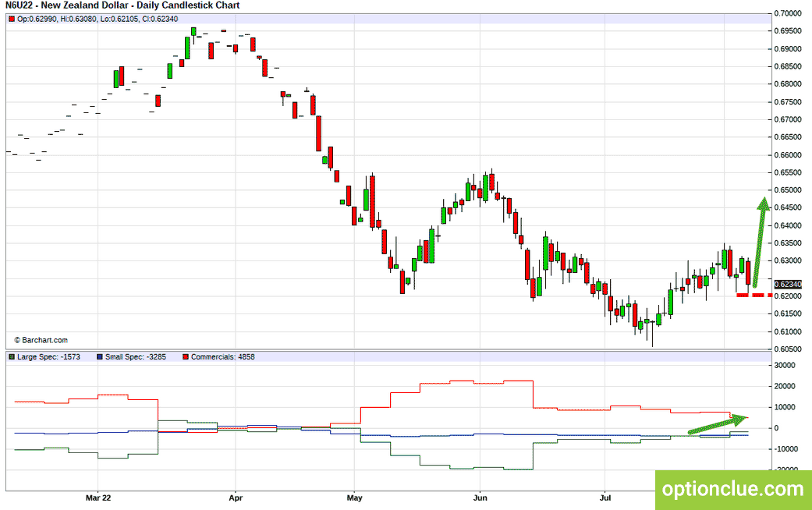Viewport: 812px width, 510px height.
Task: Click the Commercials red legend square
Action: pyautogui.click(x=186, y=356)
